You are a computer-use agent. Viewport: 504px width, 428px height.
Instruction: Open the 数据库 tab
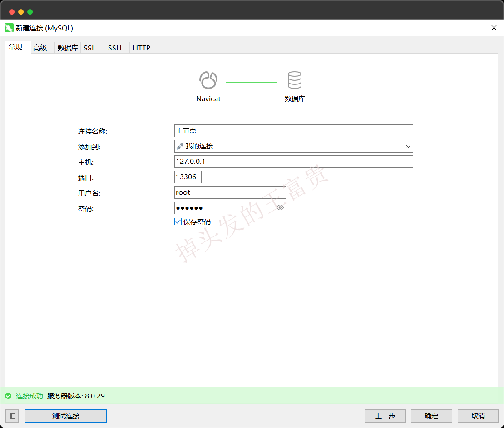pyautogui.click(x=68, y=48)
